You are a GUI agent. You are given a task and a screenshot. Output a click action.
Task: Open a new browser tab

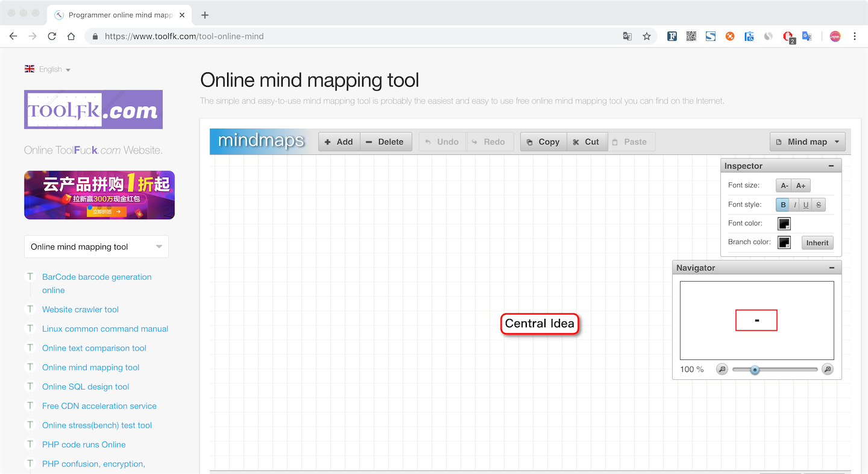205,15
